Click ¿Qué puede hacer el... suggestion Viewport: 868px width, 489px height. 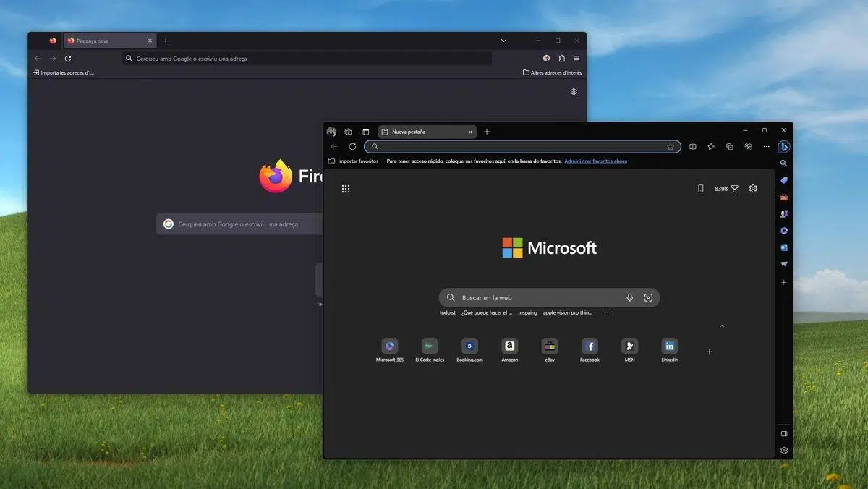tap(487, 312)
